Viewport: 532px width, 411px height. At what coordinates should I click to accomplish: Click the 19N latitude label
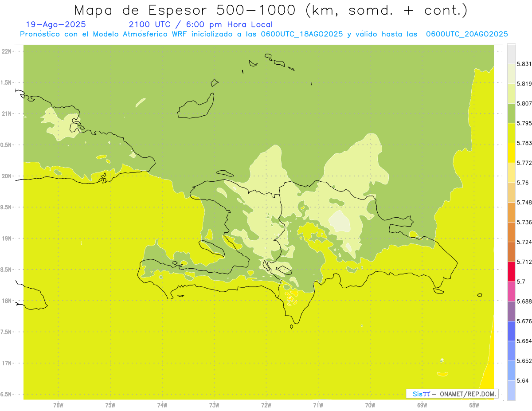tap(7, 239)
